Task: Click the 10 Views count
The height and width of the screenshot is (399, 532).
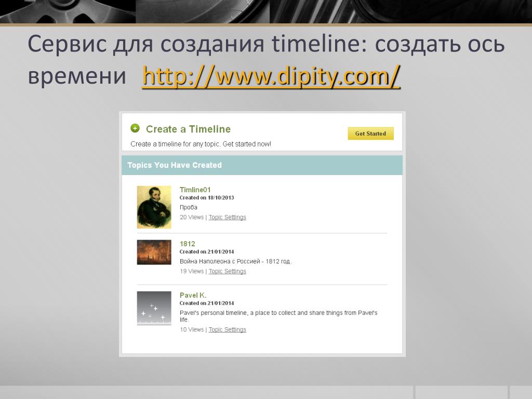Action: (192, 329)
